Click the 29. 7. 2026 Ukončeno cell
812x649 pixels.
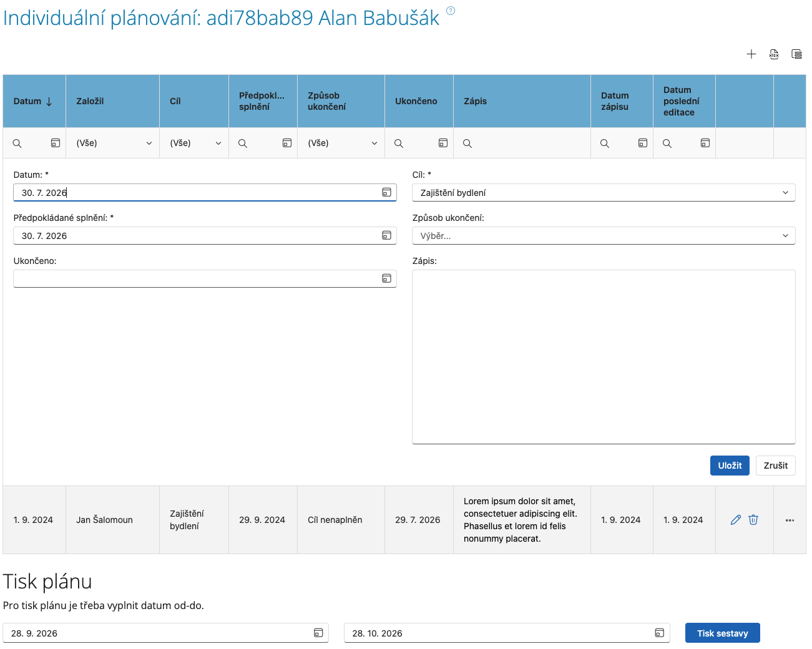pyautogui.click(x=419, y=520)
